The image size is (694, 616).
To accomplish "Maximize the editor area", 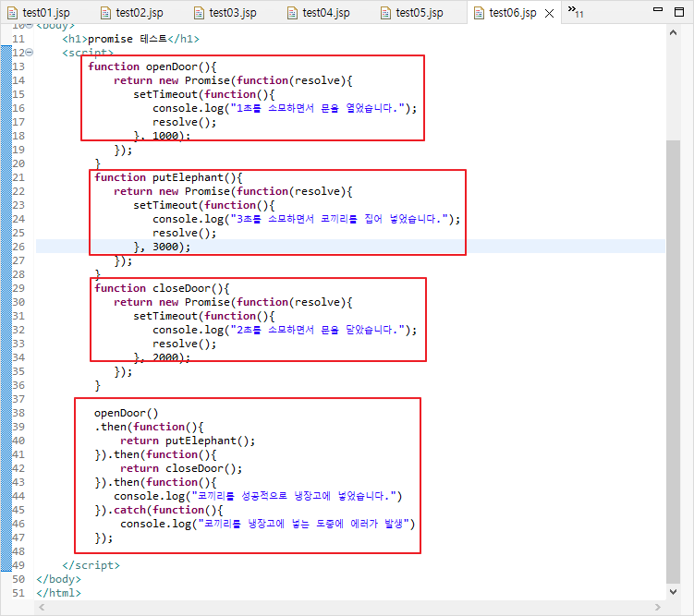I will [679, 12].
